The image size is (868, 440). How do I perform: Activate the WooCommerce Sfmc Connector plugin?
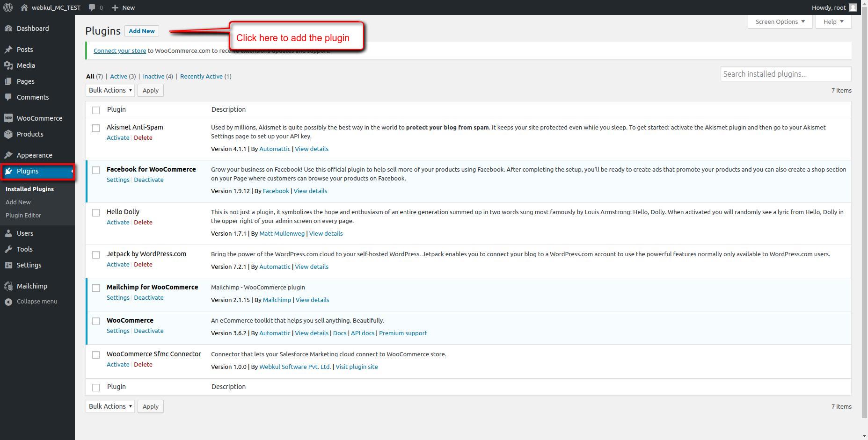pyautogui.click(x=117, y=364)
